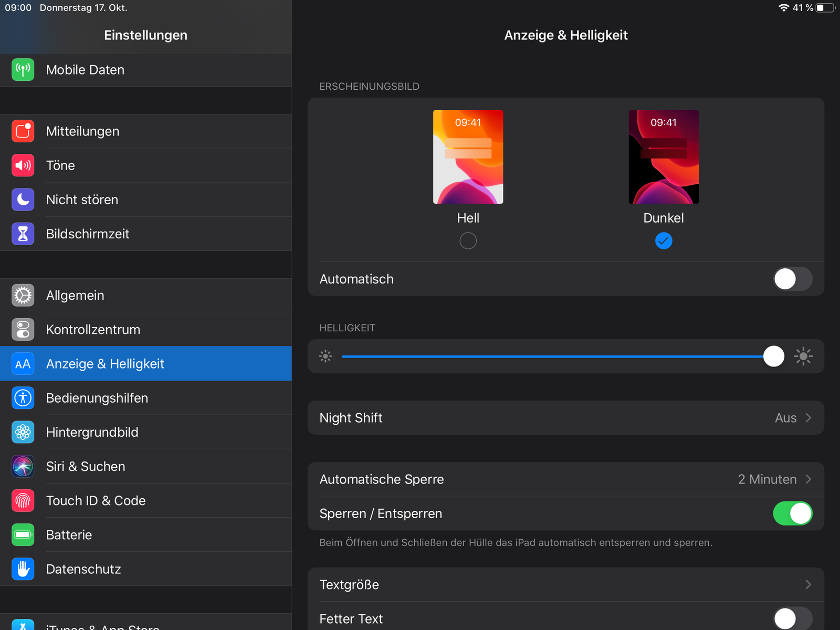Image resolution: width=840 pixels, height=630 pixels.
Task: Open the Kontrollzentrum switches icon
Action: (23, 330)
